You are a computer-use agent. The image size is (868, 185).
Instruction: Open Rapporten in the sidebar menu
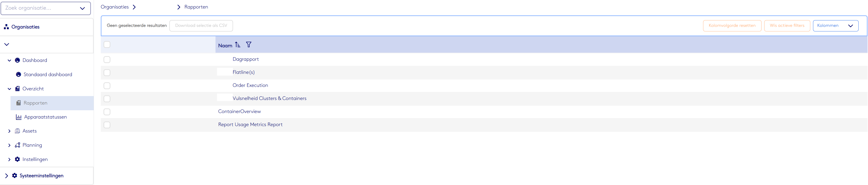pyautogui.click(x=35, y=103)
